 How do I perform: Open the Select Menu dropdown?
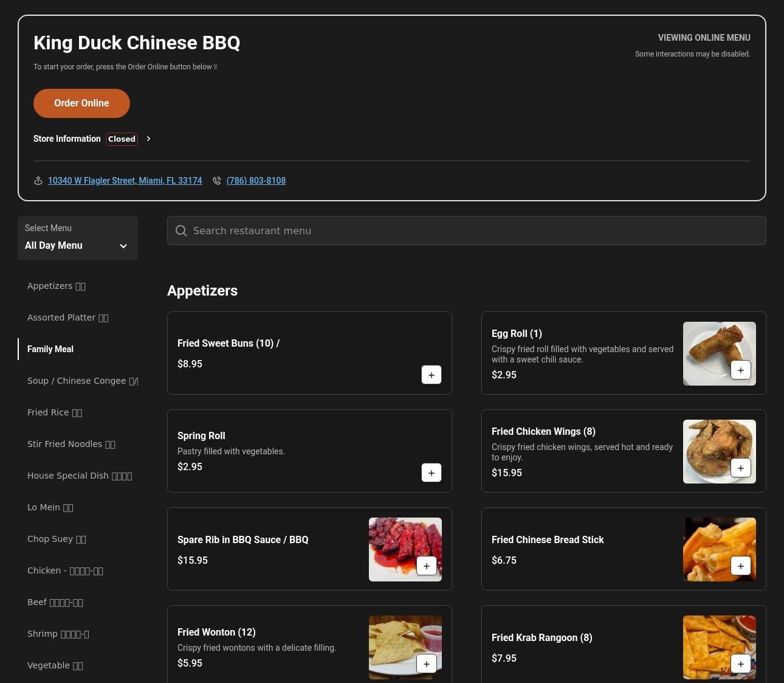77,238
